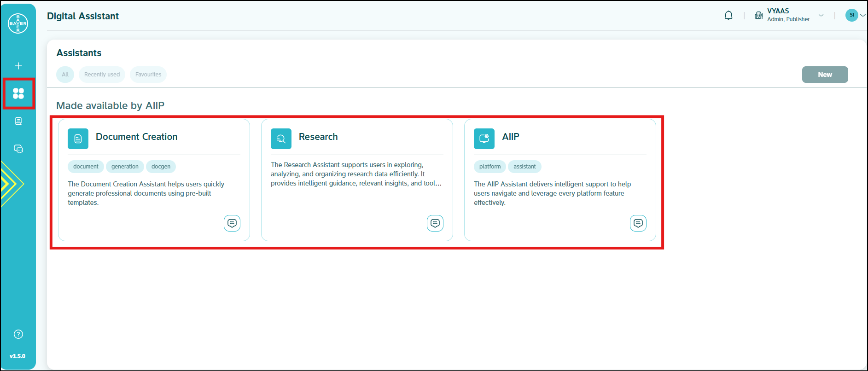868x371 pixels.
Task: Start chat with AIIP assistant
Action: pyautogui.click(x=638, y=223)
